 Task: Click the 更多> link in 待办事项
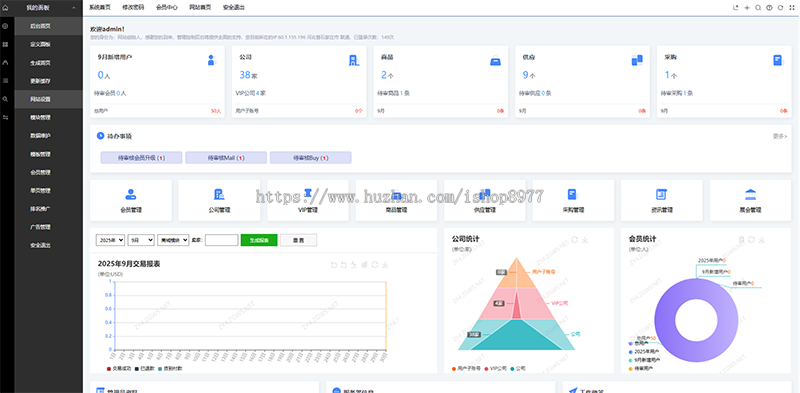tap(780, 136)
